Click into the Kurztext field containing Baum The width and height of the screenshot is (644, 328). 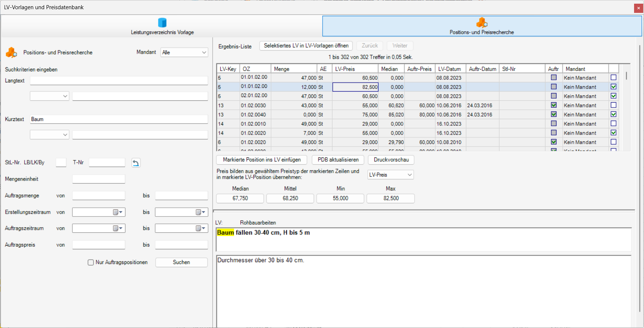pyautogui.click(x=119, y=120)
